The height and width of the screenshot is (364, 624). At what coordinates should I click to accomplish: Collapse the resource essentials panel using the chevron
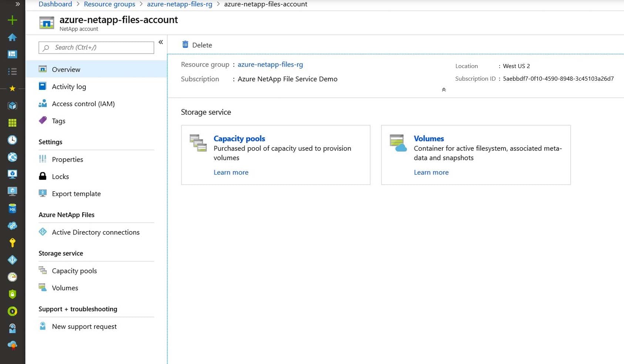(443, 89)
